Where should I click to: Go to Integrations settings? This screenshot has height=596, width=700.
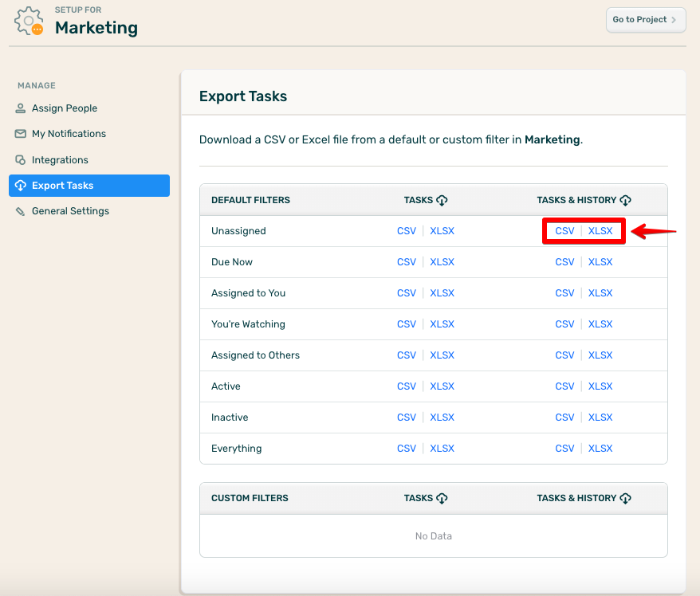(89, 159)
